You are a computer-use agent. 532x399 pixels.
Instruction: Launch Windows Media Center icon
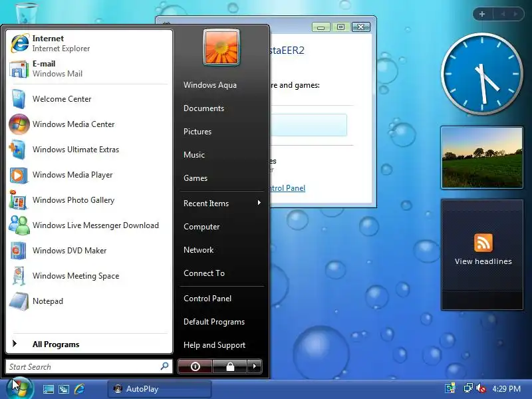[19, 124]
